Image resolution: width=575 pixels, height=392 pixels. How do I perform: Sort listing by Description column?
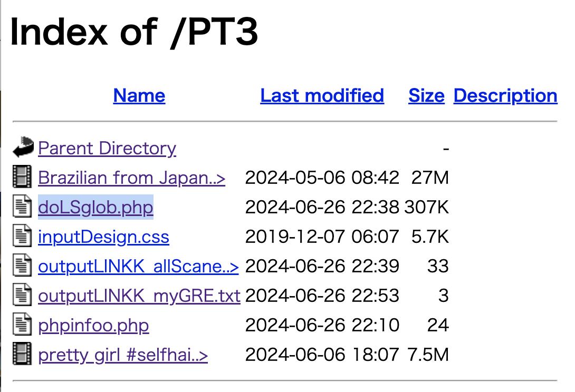click(505, 95)
